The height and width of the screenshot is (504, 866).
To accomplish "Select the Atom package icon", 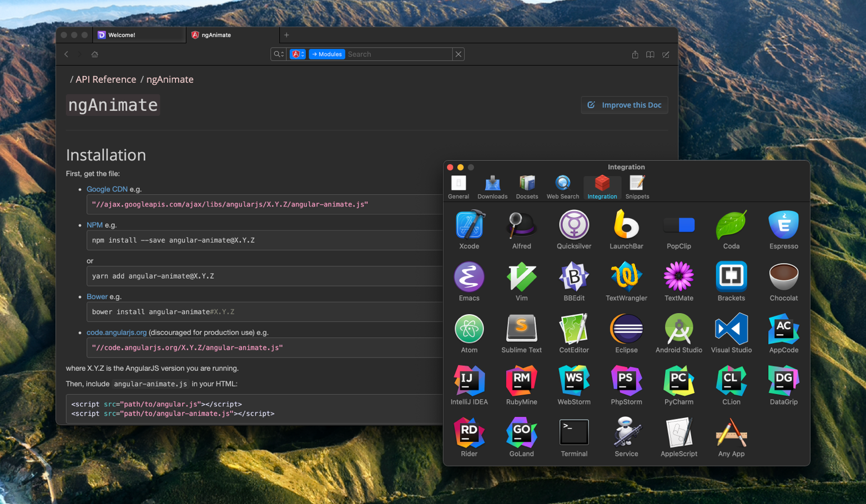I will coord(469,329).
